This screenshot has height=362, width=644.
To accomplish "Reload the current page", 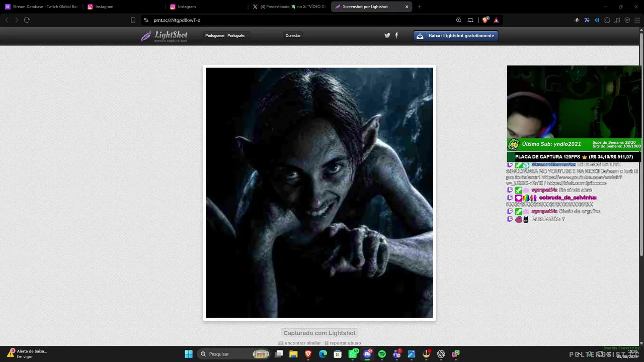I will pyautogui.click(x=27, y=20).
